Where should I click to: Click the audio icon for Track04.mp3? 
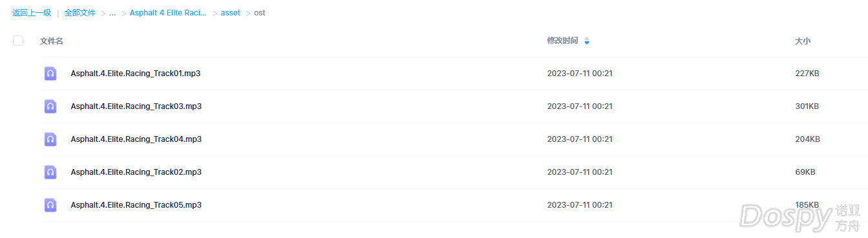point(50,139)
